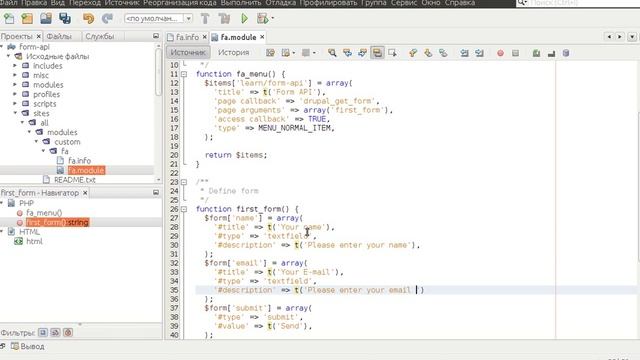Viewport: 640px width, 360px height.
Task: Switch to the История history view
Action: (233, 53)
